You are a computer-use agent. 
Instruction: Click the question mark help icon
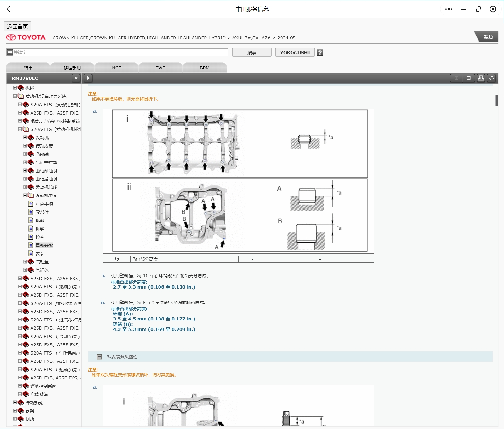[x=320, y=53]
